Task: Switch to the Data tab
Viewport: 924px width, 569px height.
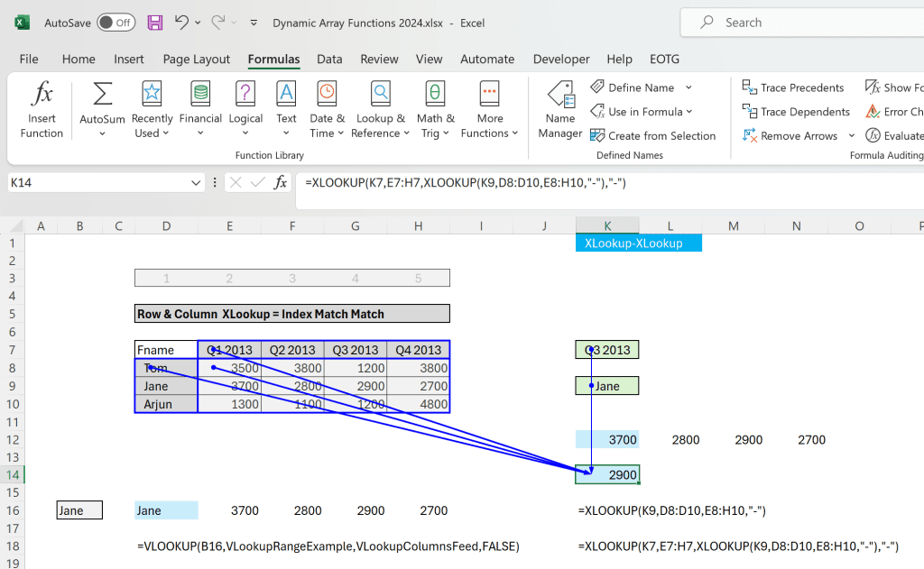Action: pyautogui.click(x=329, y=60)
